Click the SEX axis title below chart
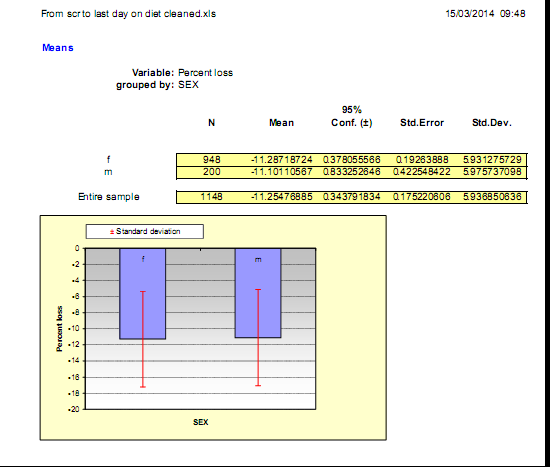 [x=201, y=422]
